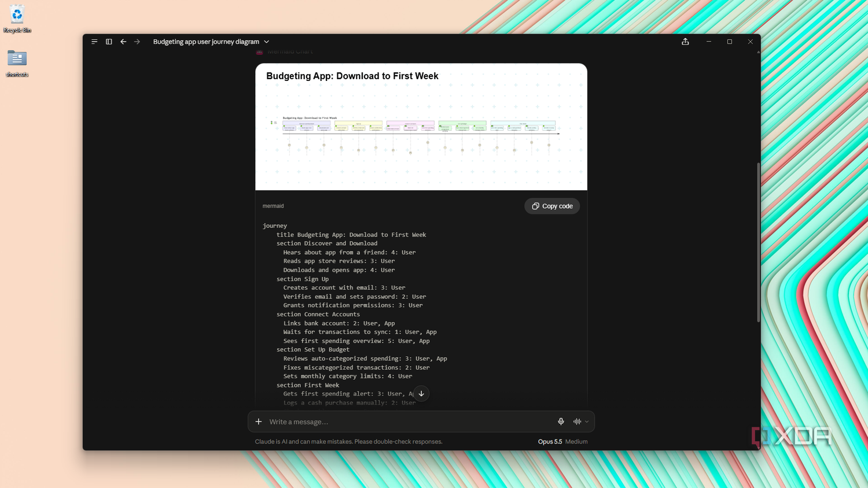Jump to the latest message with the down arrow
The height and width of the screenshot is (488, 868).
pos(421,394)
